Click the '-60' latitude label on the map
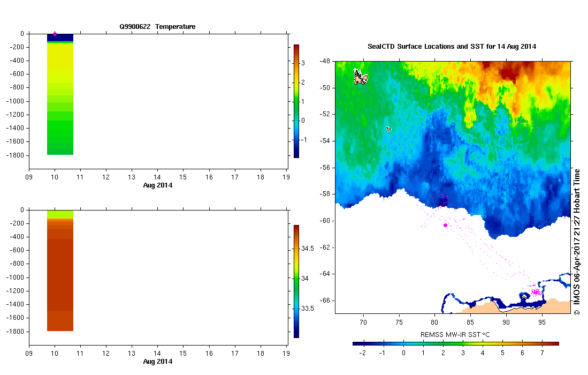This screenshot has height=375, width=588. pyautogui.click(x=325, y=221)
